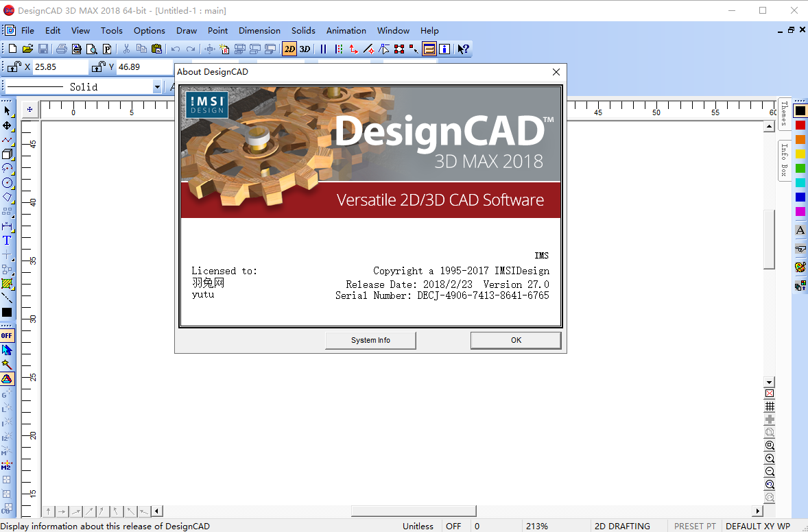This screenshot has width=808, height=532.
Task: Toggle orange highlighted layer options icon
Action: point(429,49)
